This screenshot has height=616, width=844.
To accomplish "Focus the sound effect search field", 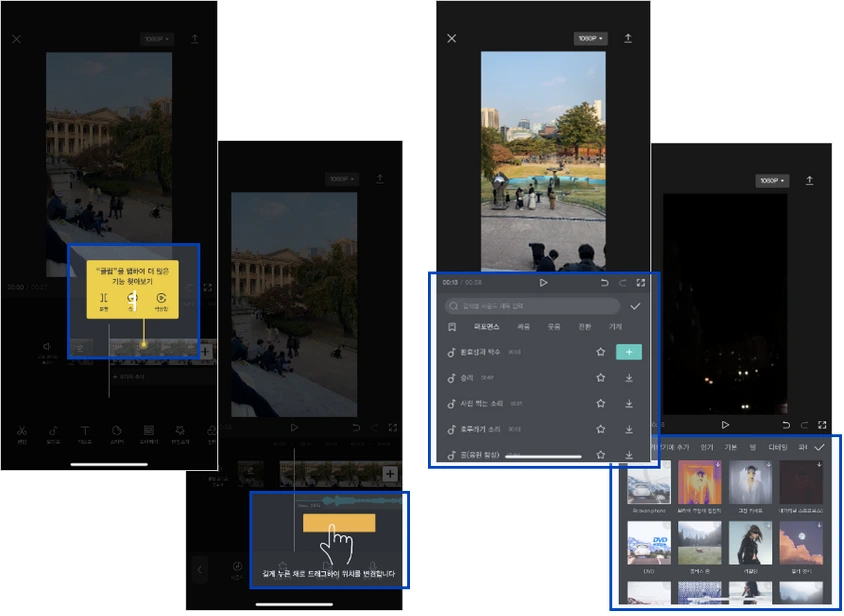I will pyautogui.click(x=532, y=306).
